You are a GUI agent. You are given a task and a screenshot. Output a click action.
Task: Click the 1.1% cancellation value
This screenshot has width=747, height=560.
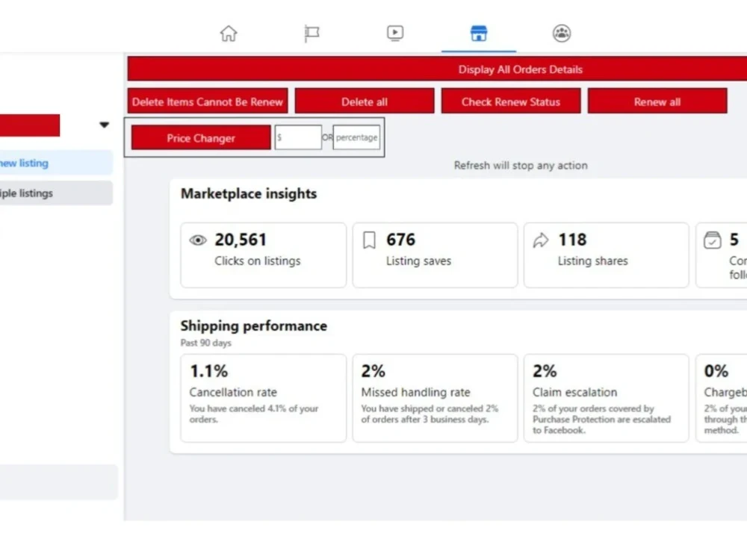click(208, 371)
